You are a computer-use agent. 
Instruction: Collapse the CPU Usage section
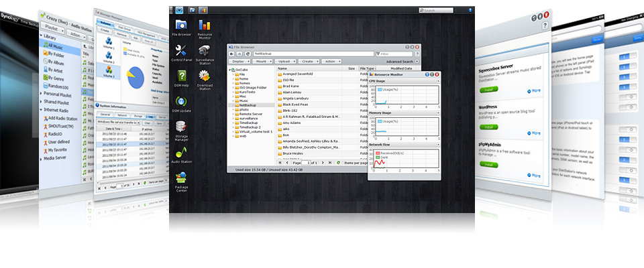(x=438, y=81)
